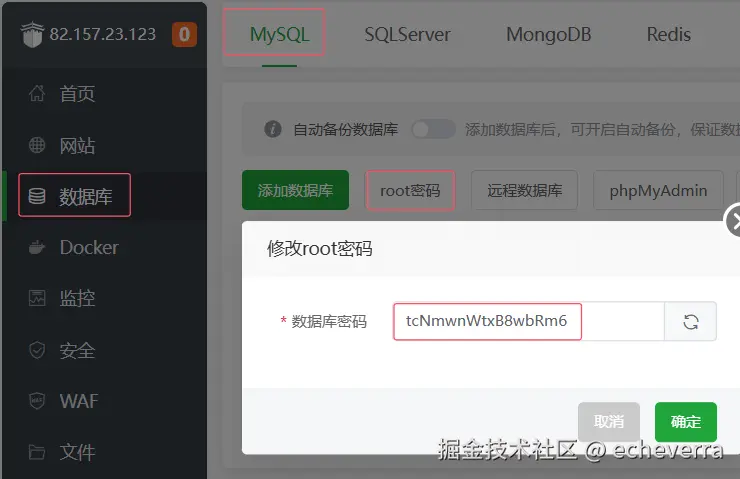The height and width of the screenshot is (479, 740).
Task: Click the WAF shield icon in sidebar
Action: pyautogui.click(x=37, y=401)
